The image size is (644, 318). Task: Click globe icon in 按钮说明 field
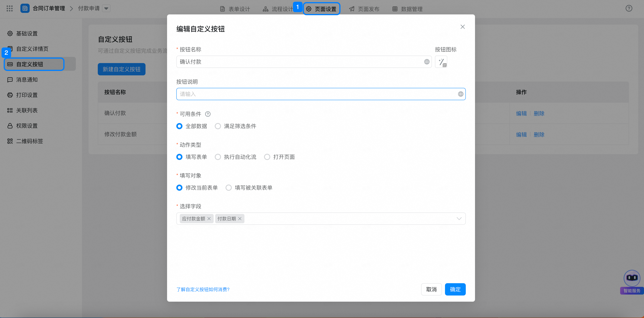point(461,94)
